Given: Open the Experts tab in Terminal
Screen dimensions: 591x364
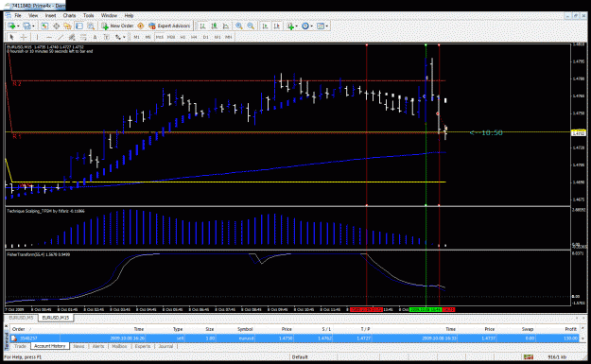Looking at the screenshot, I should point(143,346).
